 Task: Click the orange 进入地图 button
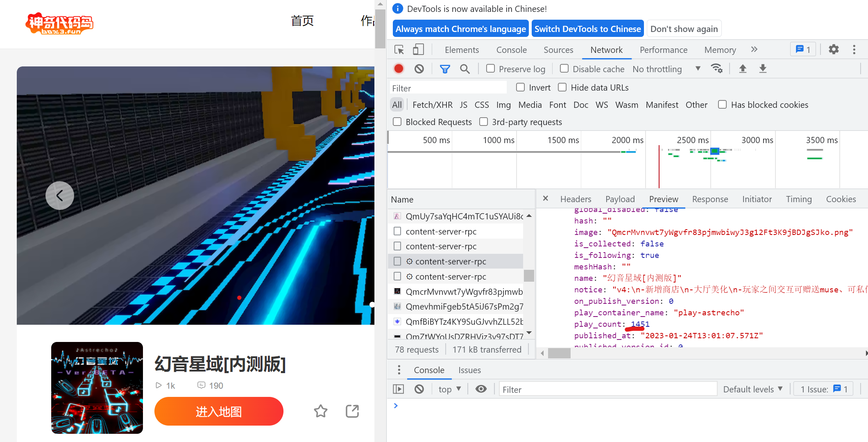coord(219,411)
